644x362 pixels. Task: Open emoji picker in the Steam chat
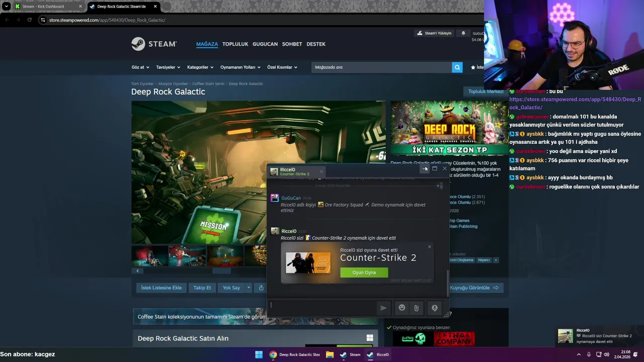(402, 308)
